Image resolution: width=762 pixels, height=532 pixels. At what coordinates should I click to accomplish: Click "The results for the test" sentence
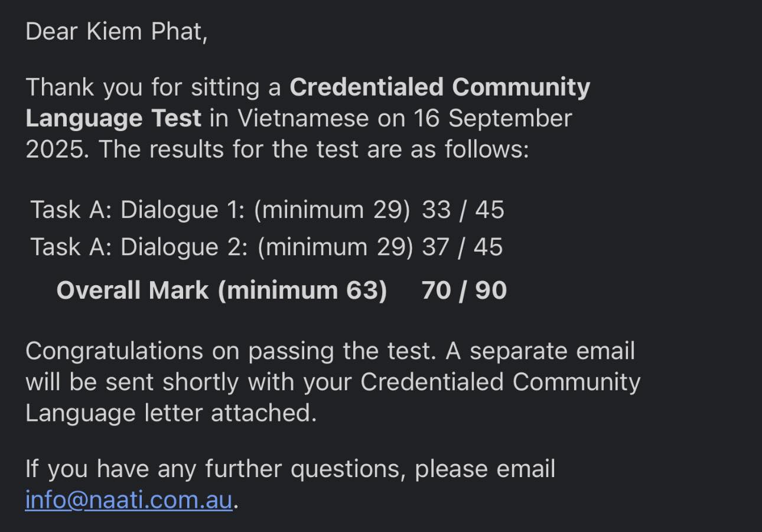228,149
